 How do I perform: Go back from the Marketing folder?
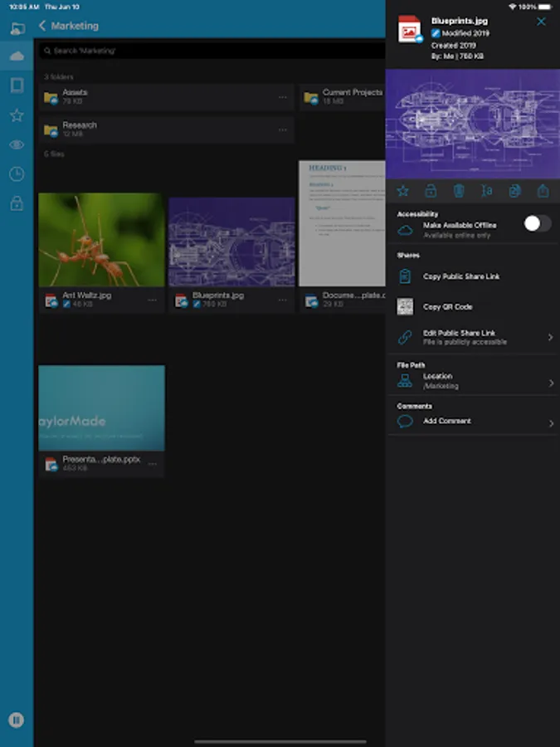pyautogui.click(x=42, y=26)
